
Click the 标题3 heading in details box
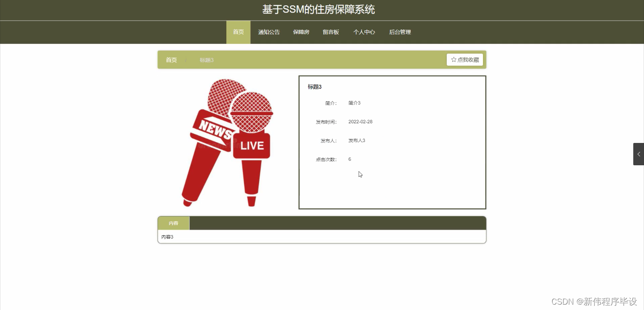coord(314,87)
